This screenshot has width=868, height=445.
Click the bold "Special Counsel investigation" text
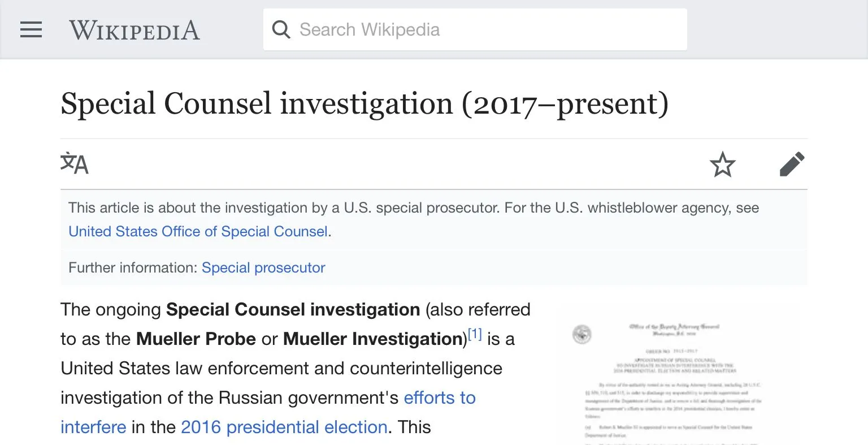293,310
